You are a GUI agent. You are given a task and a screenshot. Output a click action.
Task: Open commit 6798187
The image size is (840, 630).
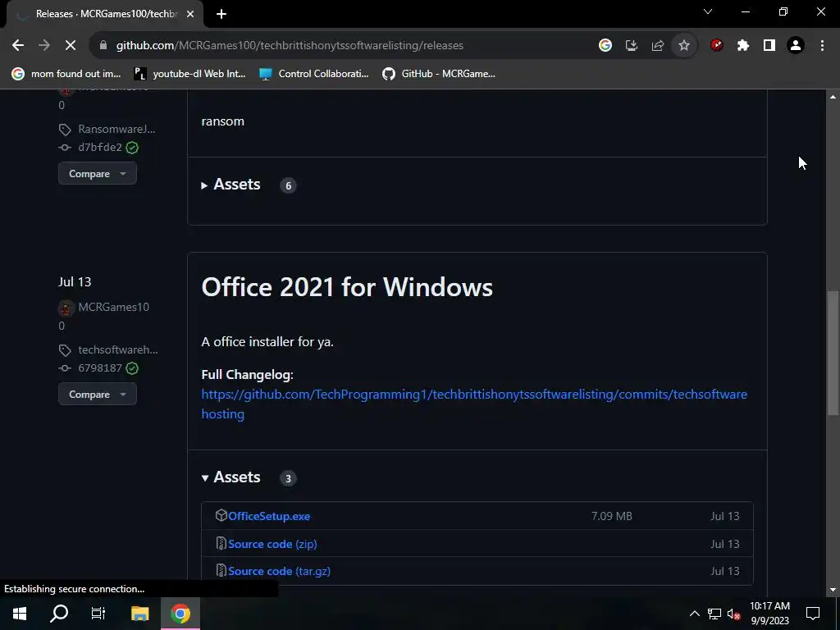[x=99, y=368]
